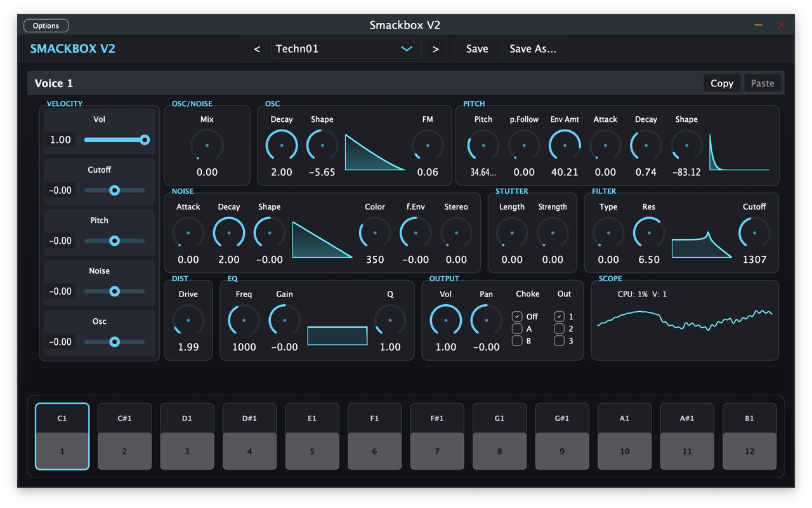
Task: Click the OSC Decay knob
Action: point(282,145)
